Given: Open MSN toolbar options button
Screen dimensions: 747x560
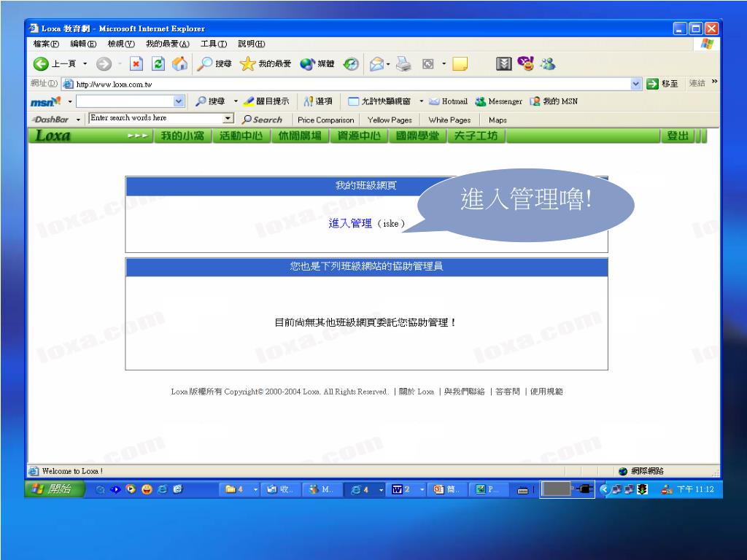Looking at the screenshot, I should coord(318,101).
